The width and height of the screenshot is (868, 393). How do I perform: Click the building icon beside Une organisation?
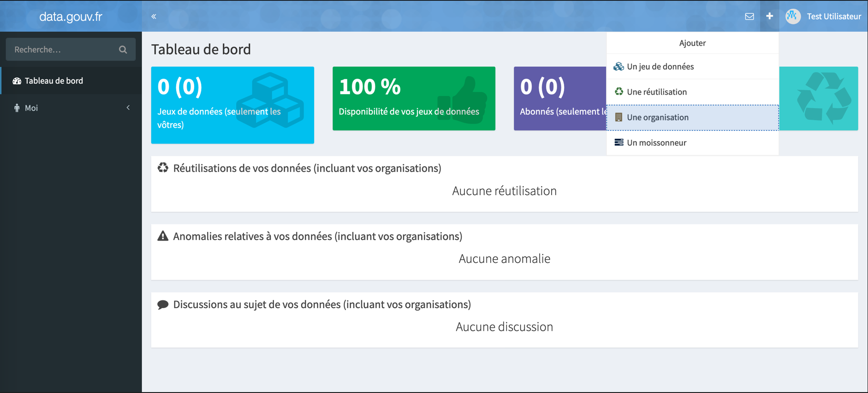[619, 117]
